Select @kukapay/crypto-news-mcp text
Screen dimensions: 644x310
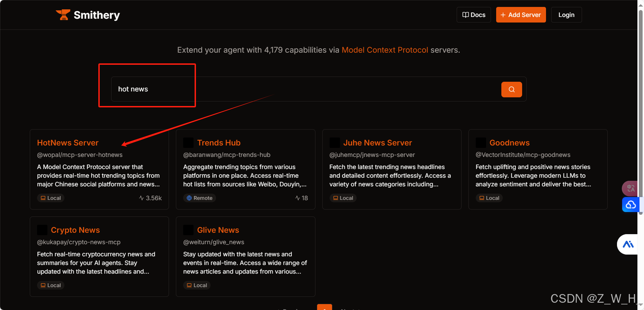79,242
